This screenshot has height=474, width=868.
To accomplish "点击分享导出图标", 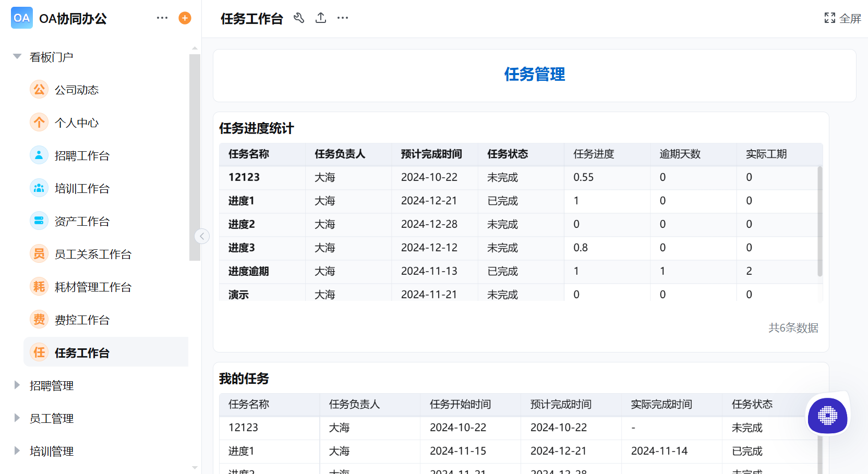I will pyautogui.click(x=320, y=18).
